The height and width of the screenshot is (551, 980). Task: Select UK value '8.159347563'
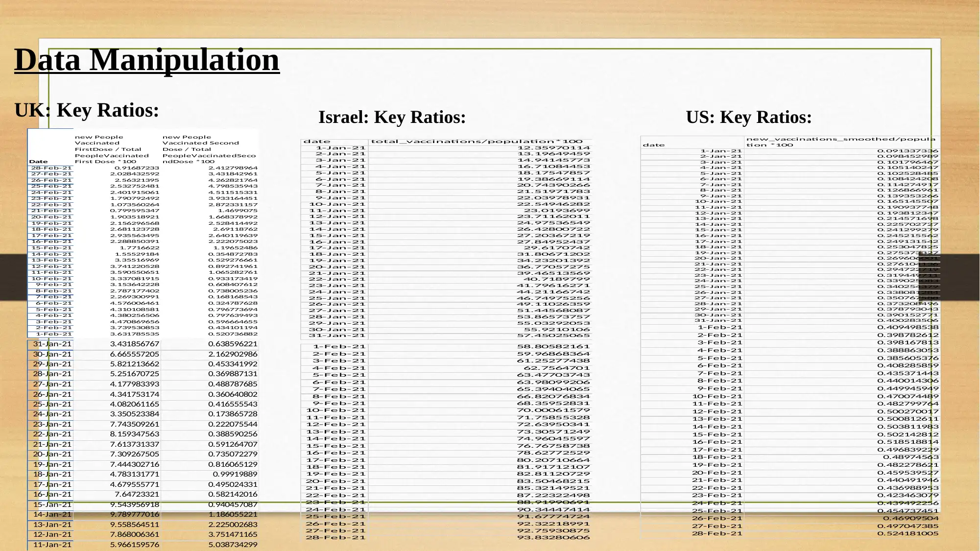pyautogui.click(x=135, y=434)
